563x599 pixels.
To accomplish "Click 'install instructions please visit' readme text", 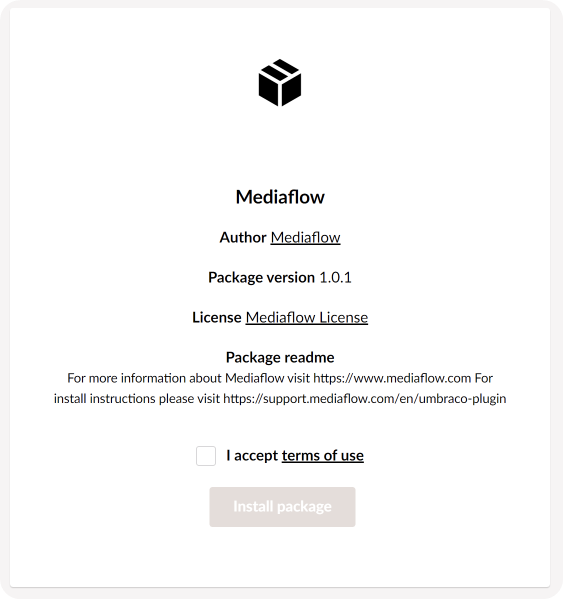I will click(x=137, y=399).
